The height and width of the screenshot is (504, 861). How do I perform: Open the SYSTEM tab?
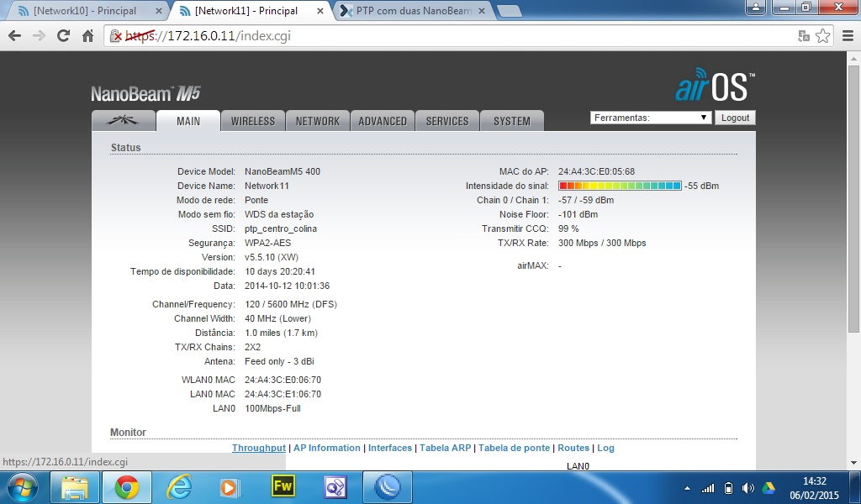click(512, 121)
